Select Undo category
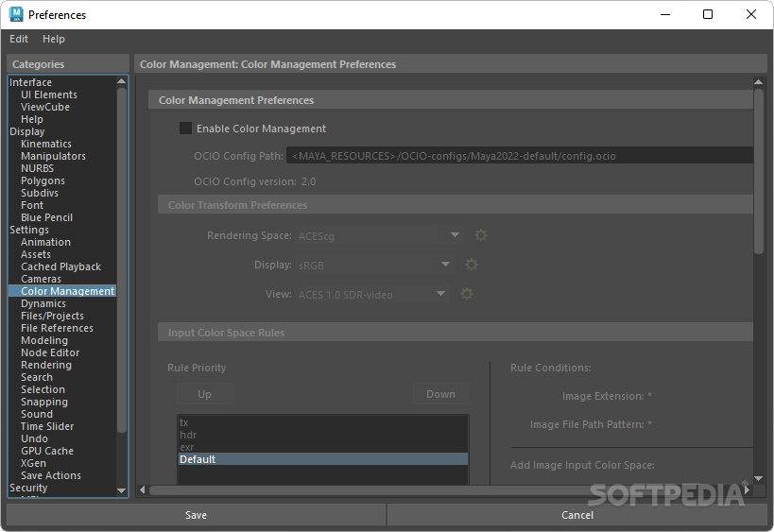Screen dimensions: 774x532 (x=34, y=438)
